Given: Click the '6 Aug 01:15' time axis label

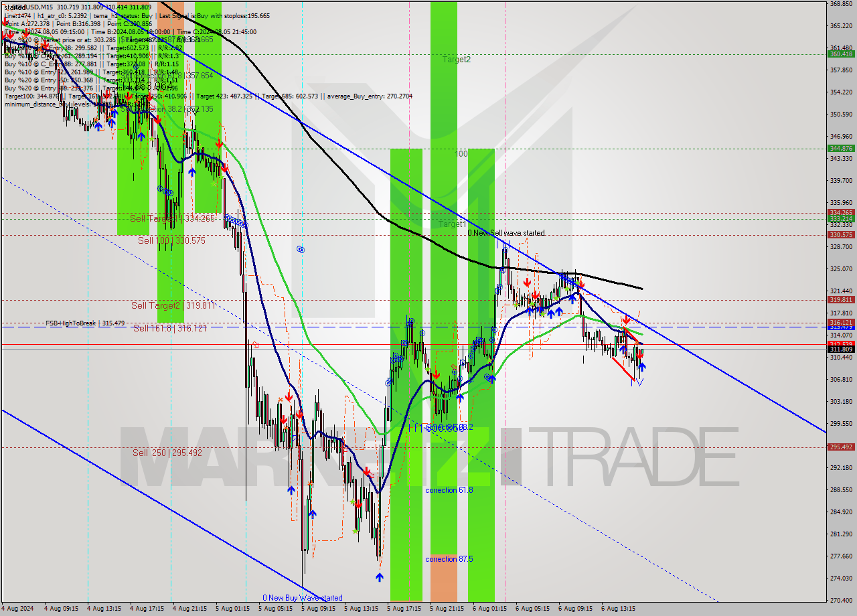Looking at the screenshot, I should pos(489,609).
